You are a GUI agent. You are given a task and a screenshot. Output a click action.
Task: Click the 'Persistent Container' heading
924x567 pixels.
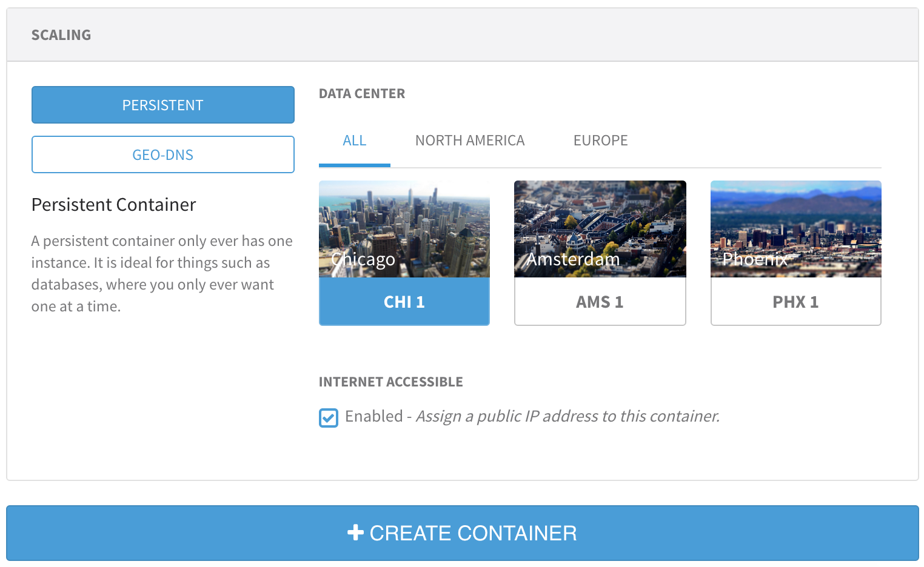click(114, 205)
